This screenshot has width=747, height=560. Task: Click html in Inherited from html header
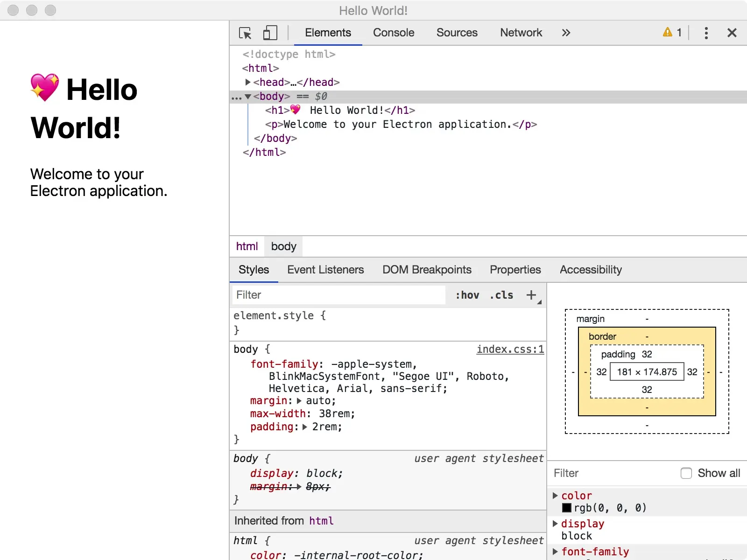321,521
